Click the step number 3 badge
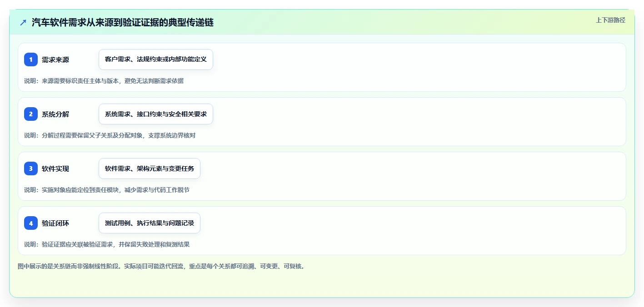 pyautogui.click(x=31, y=168)
